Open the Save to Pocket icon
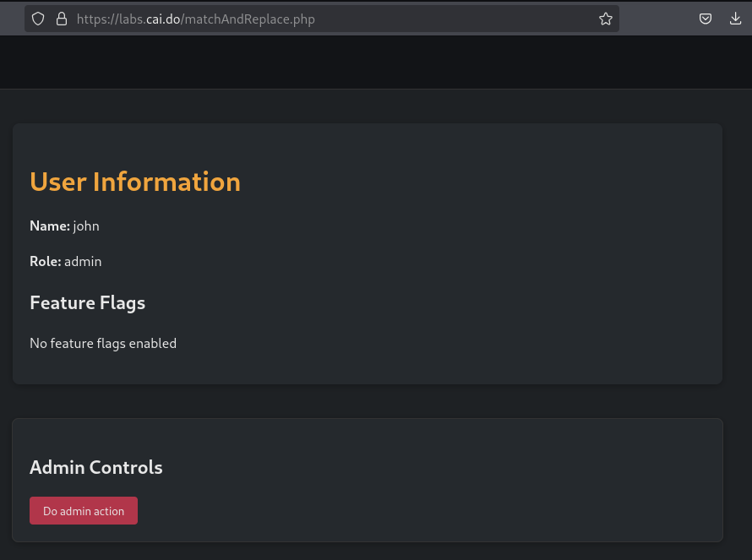The height and width of the screenshot is (560, 752). 706,19
